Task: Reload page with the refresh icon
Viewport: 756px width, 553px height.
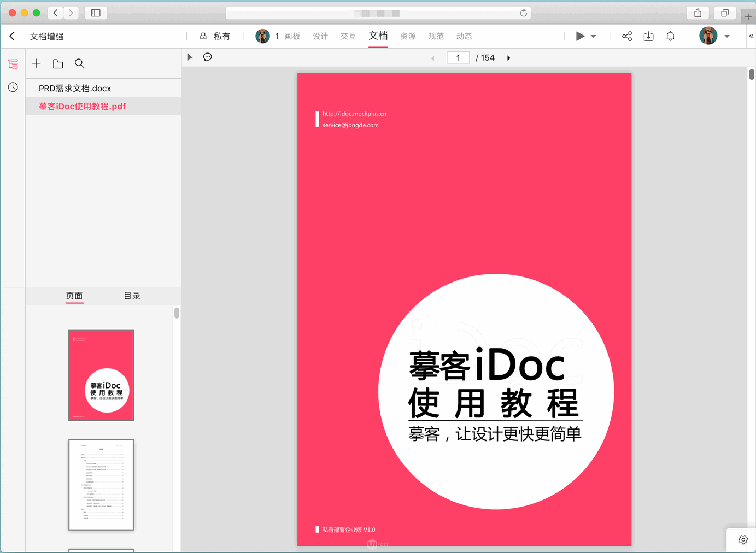Action: pyautogui.click(x=523, y=13)
